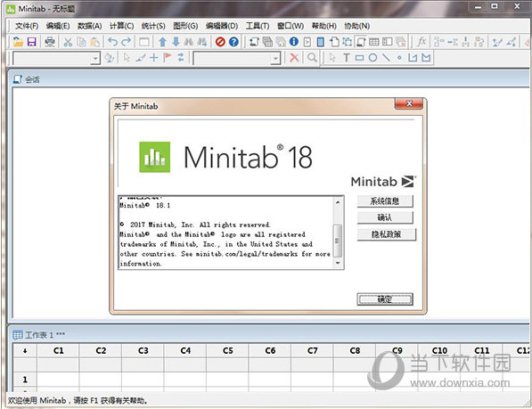Click the 隐私政策 button
532x409 pixels.
click(386, 234)
